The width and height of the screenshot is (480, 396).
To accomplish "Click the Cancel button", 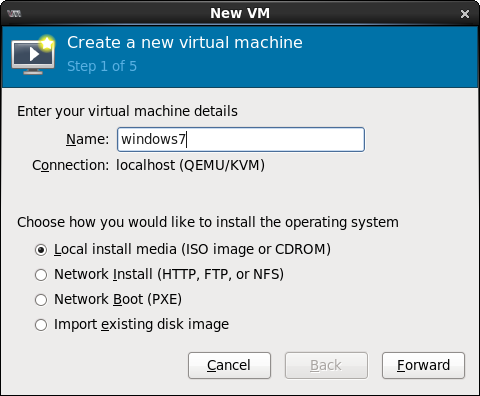I will click(x=229, y=365).
